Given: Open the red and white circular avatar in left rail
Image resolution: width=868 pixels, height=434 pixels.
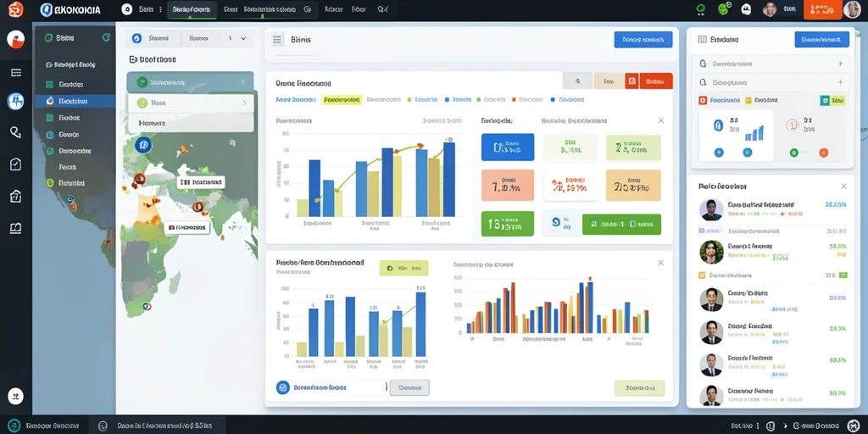Looking at the screenshot, I should pos(15,39).
